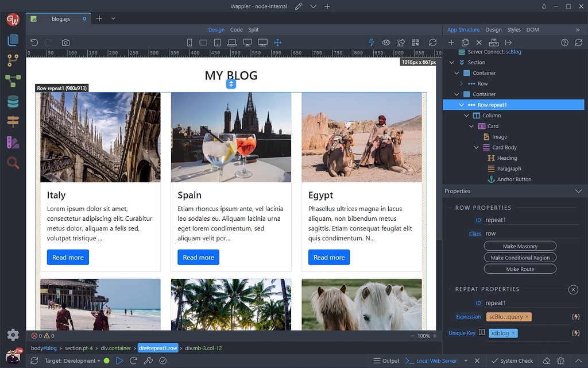
Task: Delete selected element using the X icon
Action: [x=478, y=42]
